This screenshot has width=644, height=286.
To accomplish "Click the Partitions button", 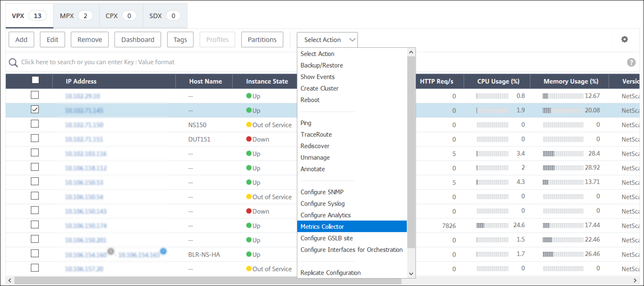I will [262, 40].
